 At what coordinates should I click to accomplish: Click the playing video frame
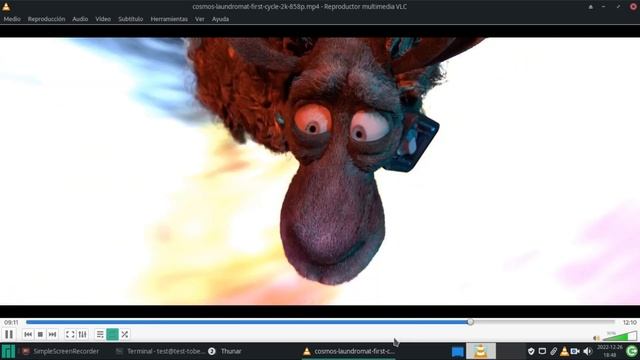(320, 171)
